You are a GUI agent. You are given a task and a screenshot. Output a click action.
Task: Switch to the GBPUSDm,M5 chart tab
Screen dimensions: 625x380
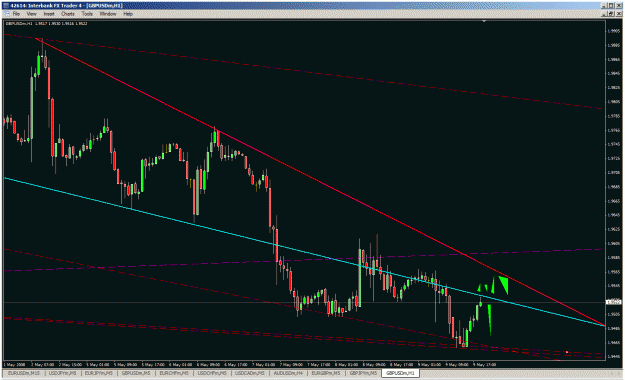click(x=136, y=373)
